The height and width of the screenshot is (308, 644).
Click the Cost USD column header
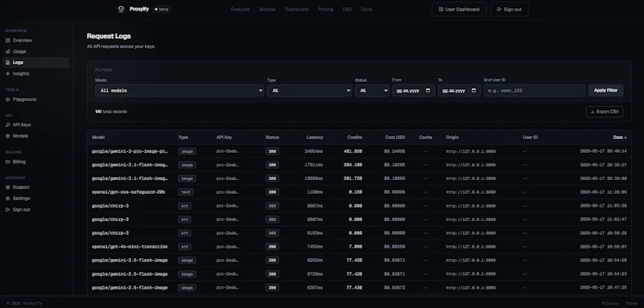(x=395, y=138)
